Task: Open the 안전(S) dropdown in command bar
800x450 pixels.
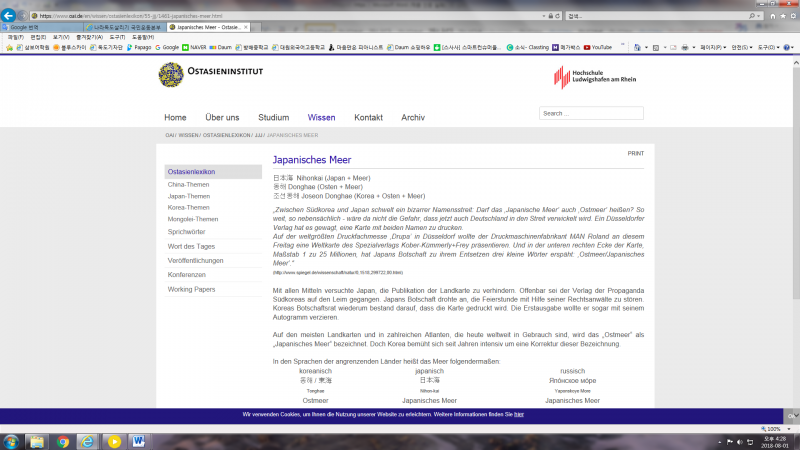Action: tap(741, 47)
